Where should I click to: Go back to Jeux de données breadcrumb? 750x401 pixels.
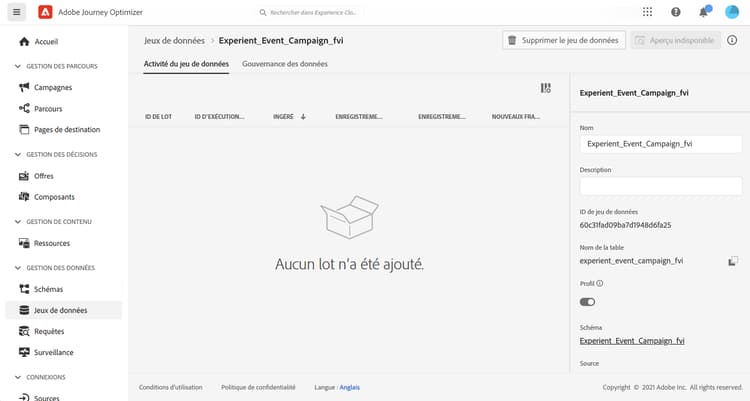[x=174, y=41]
